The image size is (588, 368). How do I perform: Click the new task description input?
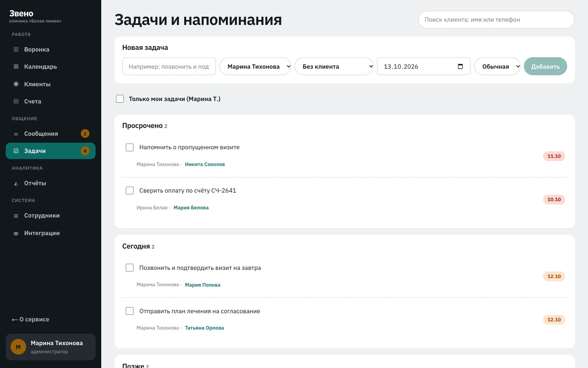pyautogui.click(x=169, y=66)
